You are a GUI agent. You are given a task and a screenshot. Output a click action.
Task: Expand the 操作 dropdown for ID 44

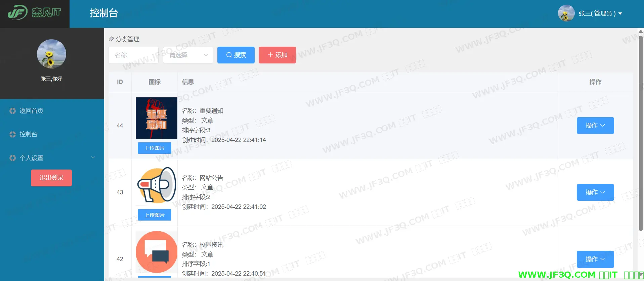595,126
